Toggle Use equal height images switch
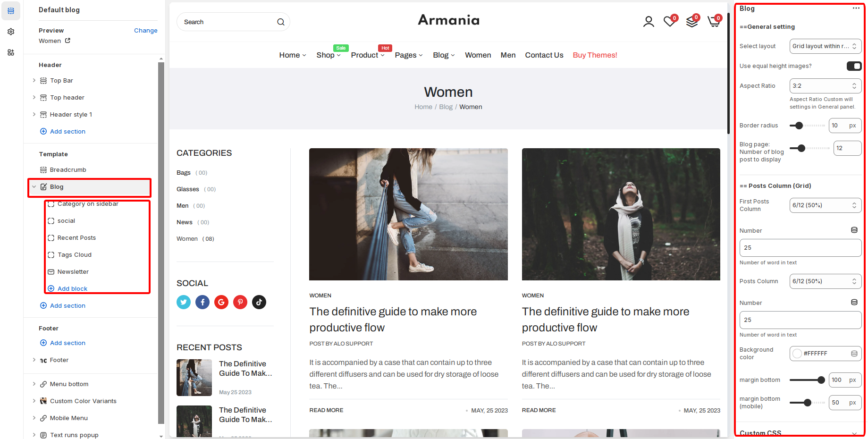Screen dimensions: 868x439 tap(854, 66)
